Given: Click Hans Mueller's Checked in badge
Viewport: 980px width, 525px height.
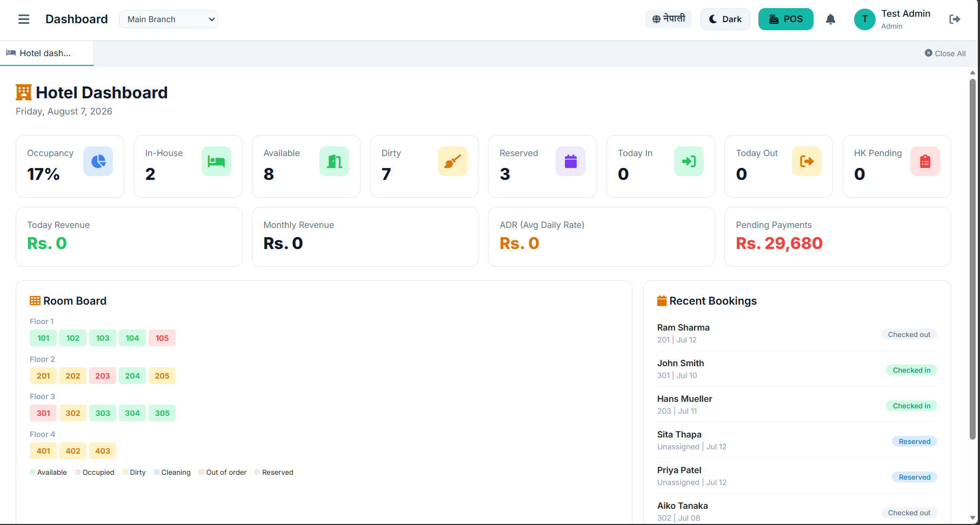Looking at the screenshot, I should click(x=911, y=406).
